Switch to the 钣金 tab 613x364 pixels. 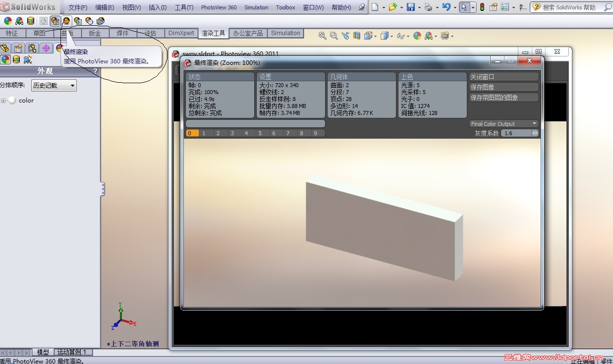(x=95, y=33)
